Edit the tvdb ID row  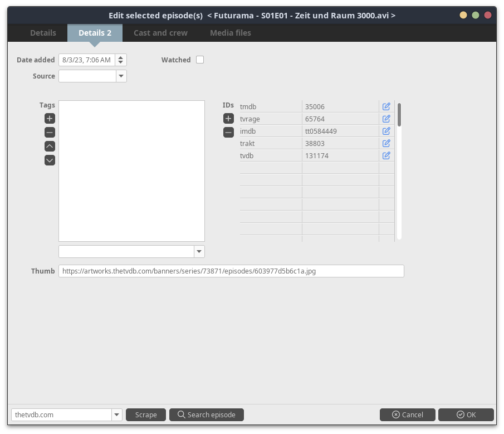point(386,155)
